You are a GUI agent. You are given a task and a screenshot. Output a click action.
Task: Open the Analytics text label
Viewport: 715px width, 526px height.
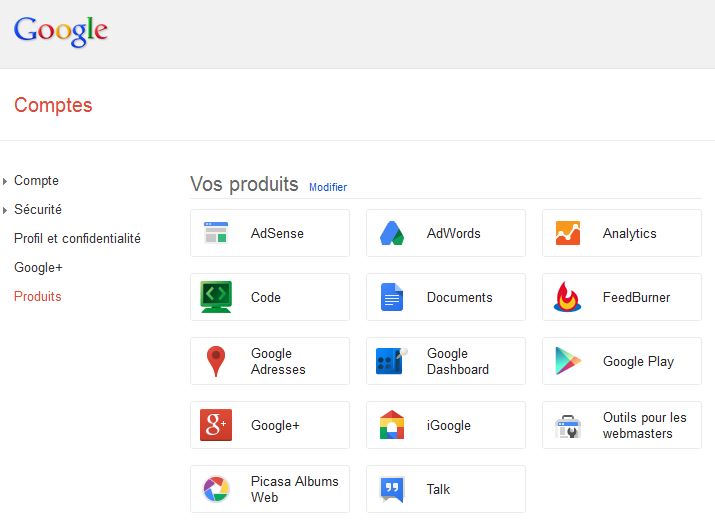pos(630,234)
